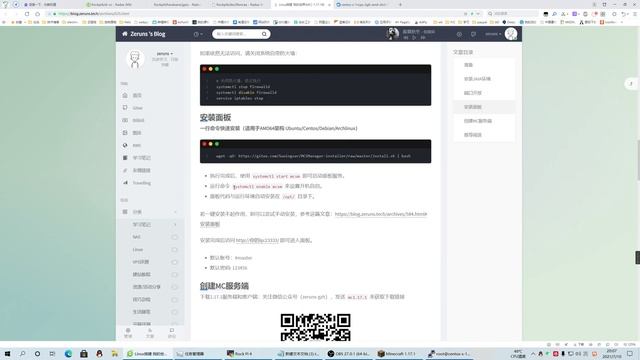Reload the page with browser refresh button
This screenshot has height=360, width=640.
(27, 14)
